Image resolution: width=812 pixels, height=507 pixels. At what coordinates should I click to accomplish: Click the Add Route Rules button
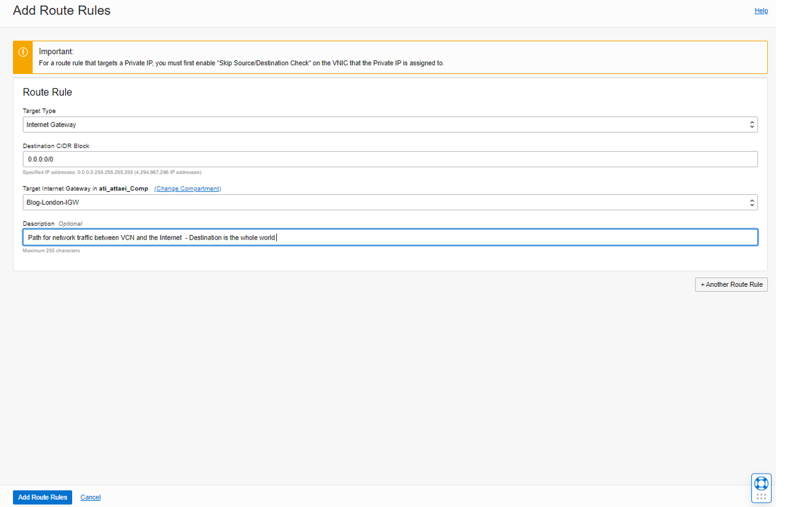pyautogui.click(x=42, y=497)
